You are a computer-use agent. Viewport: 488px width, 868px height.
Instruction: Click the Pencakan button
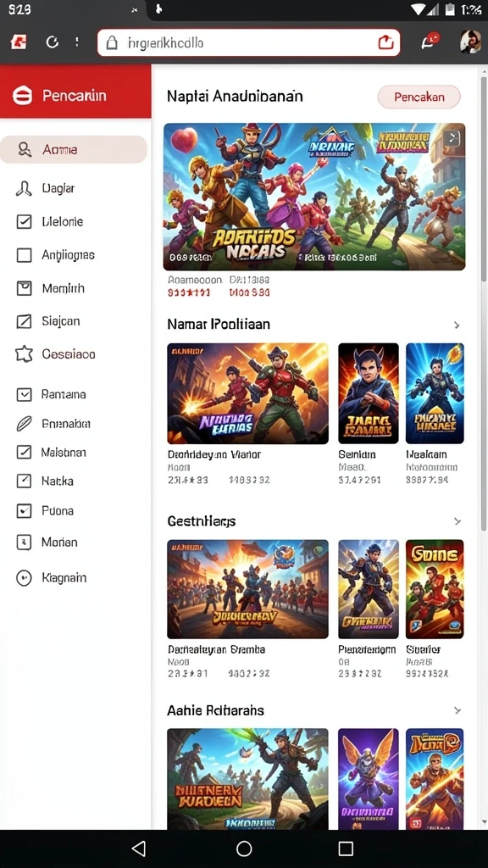419,97
